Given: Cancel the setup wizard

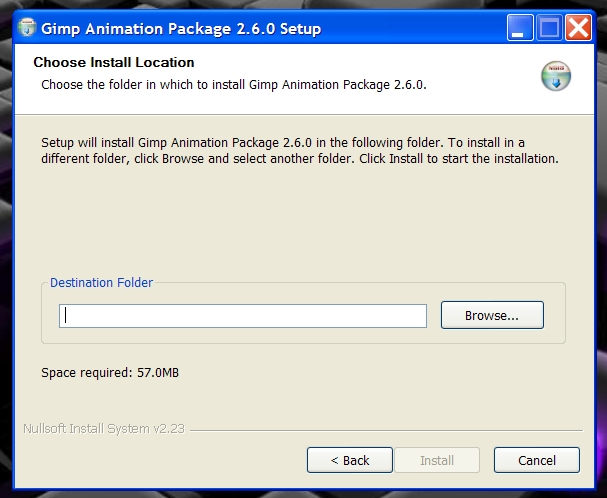Looking at the screenshot, I should click(x=537, y=460).
